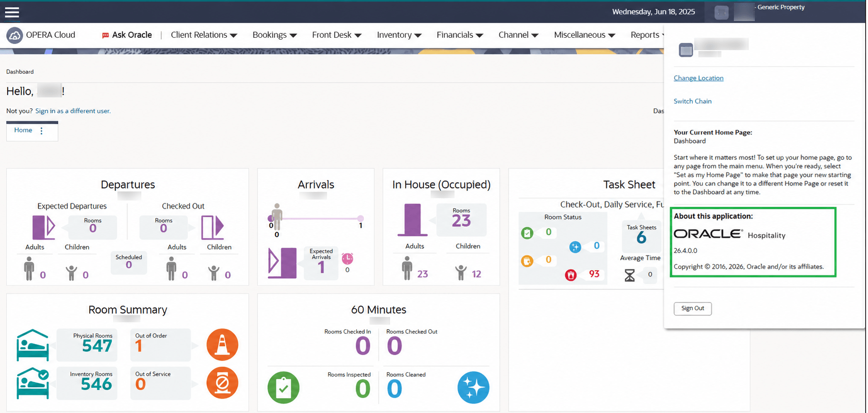Click the blue Rooms Cleaned sparkle icon
Viewport: 868px width, 413px height.
(x=474, y=388)
